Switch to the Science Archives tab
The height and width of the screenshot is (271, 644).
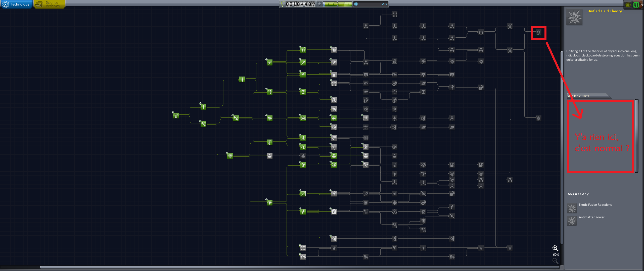(49, 4)
